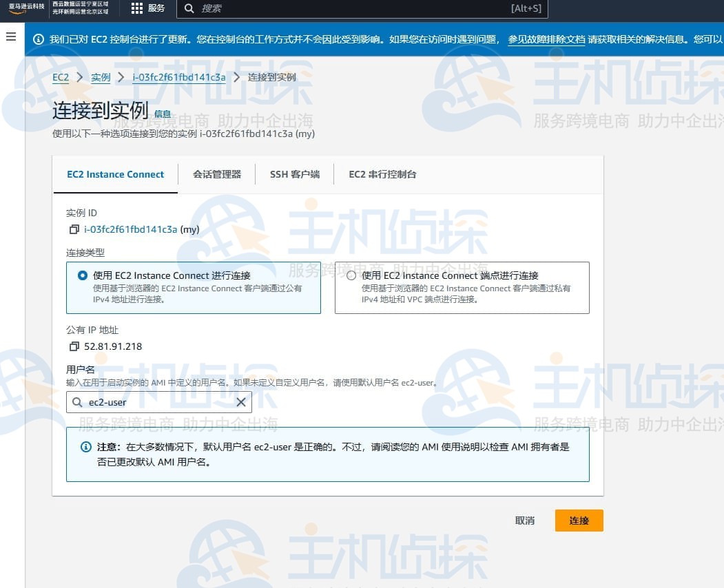The height and width of the screenshot is (588, 724).
Task: Click the info icon in the 注意 note box
Action: [86, 447]
